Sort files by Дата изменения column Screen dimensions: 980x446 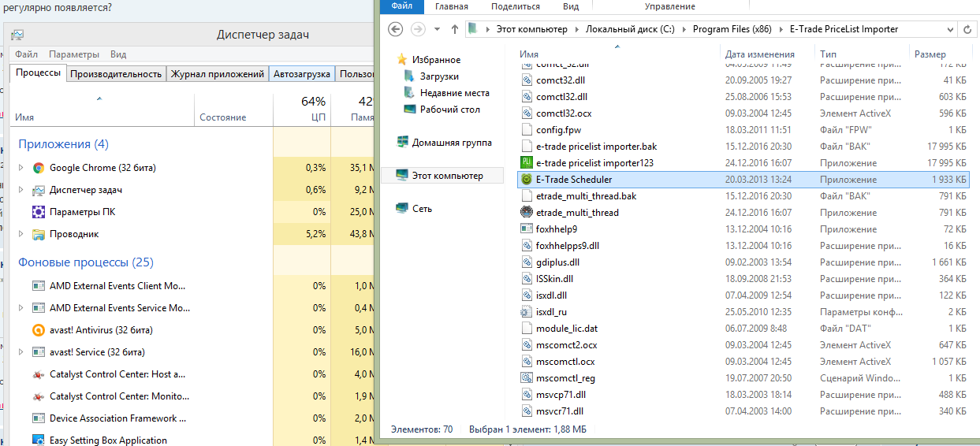760,54
